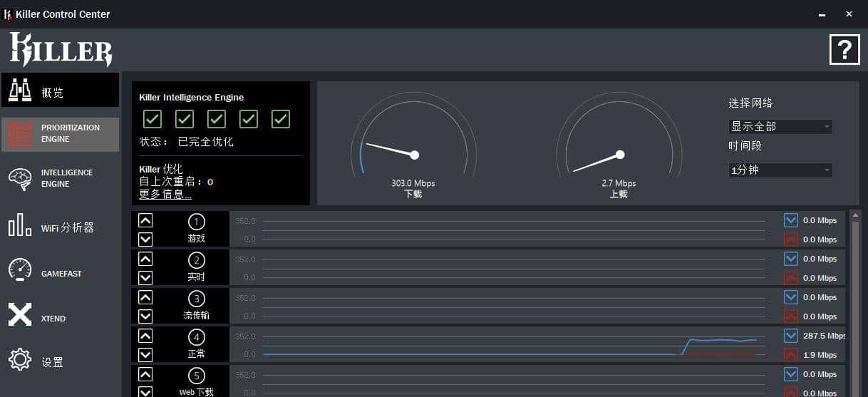This screenshot has height=397, width=868.
Task: Toggle download line for 流传输 category
Action: 790,297
